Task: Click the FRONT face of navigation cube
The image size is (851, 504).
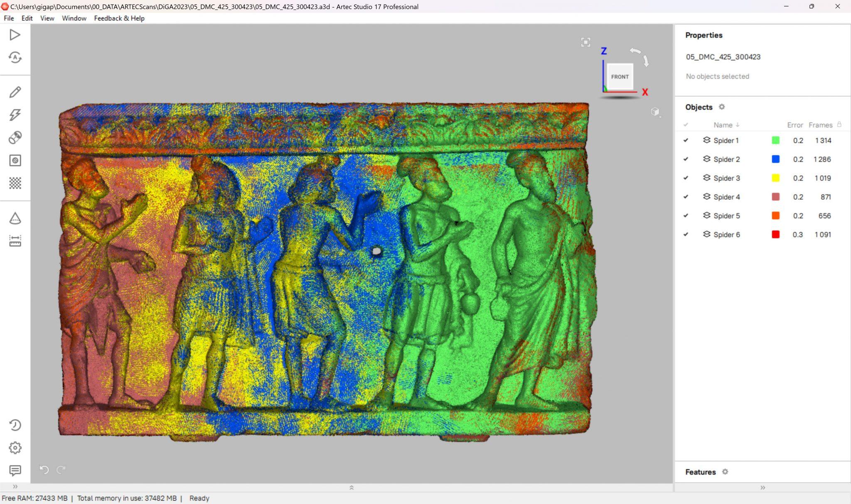Action: point(620,77)
